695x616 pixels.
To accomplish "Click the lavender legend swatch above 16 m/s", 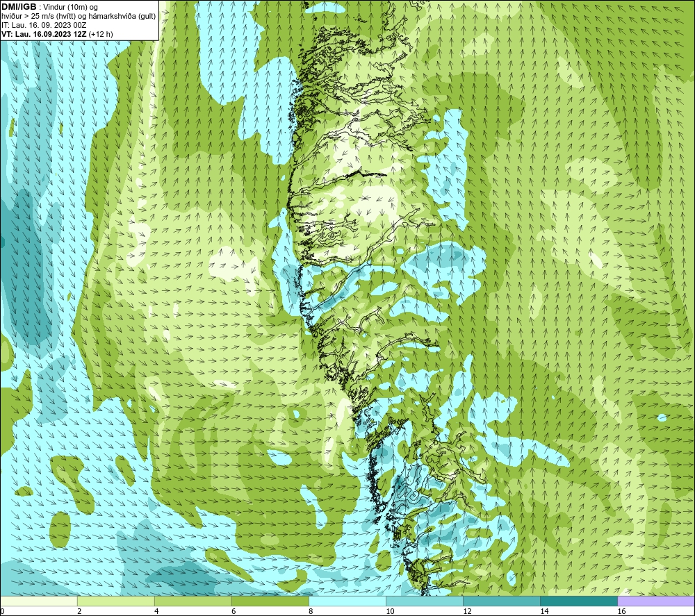I will [656, 601].
